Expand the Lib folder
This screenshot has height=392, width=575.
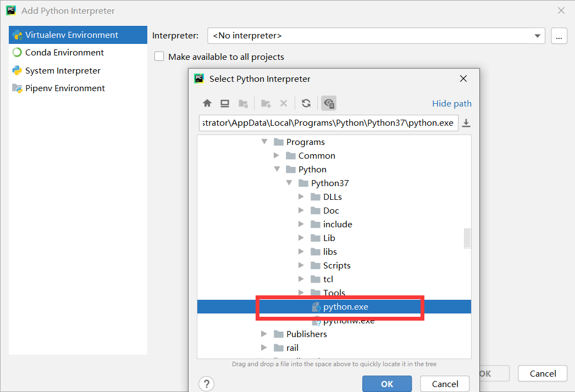(x=301, y=238)
